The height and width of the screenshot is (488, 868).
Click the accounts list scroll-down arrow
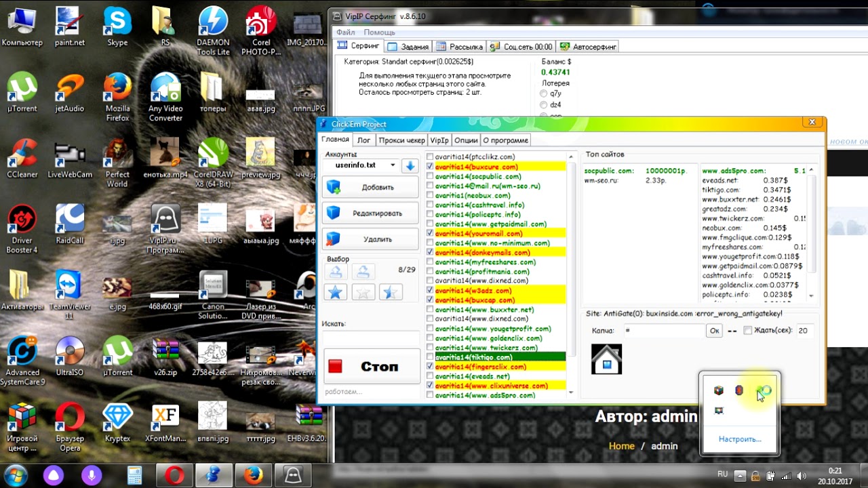(571, 392)
